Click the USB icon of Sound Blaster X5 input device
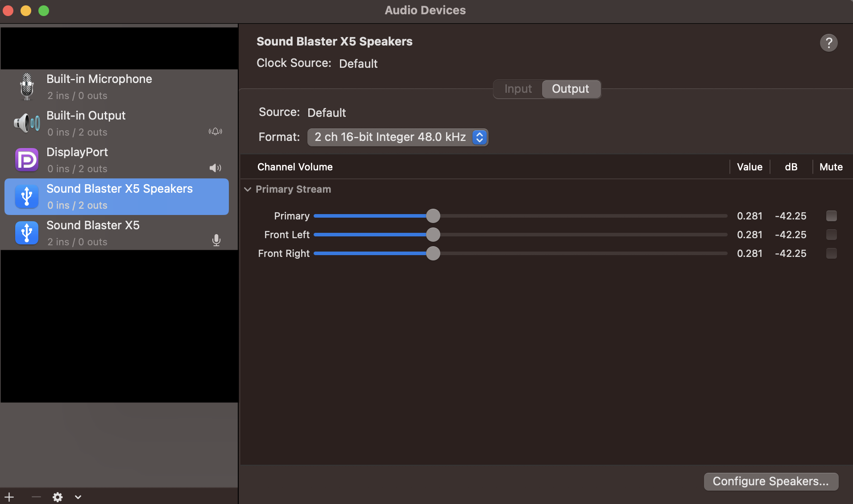The image size is (853, 504). click(x=27, y=233)
